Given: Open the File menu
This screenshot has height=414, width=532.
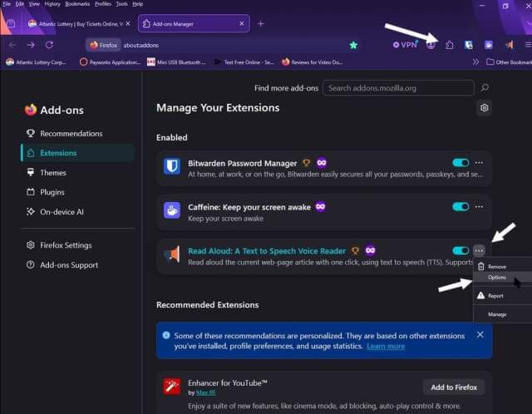Looking at the screenshot, I should (x=7, y=4).
